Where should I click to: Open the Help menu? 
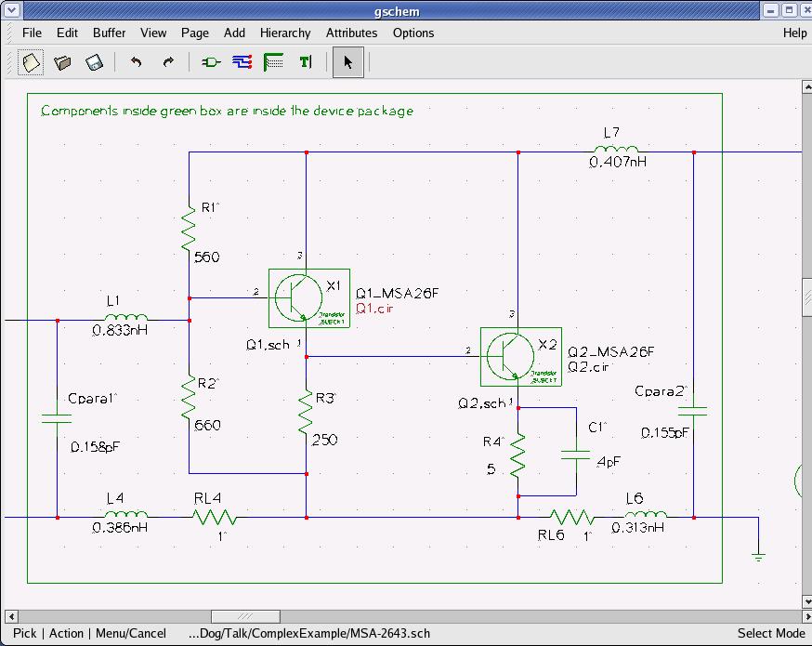pos(794,33)
